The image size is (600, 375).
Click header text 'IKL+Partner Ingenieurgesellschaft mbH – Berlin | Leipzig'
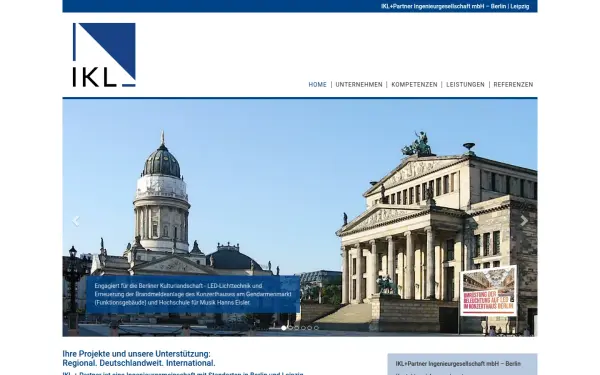[x=455, y=6]
